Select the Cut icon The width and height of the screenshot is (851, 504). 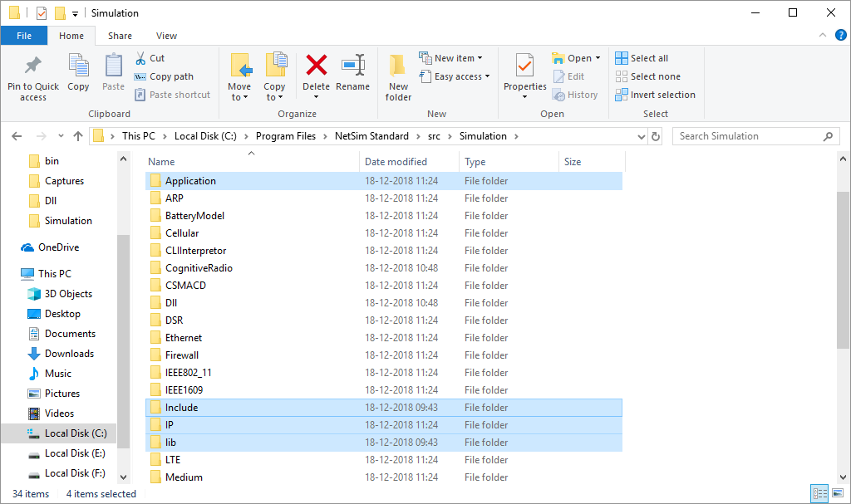coord(141,57)
